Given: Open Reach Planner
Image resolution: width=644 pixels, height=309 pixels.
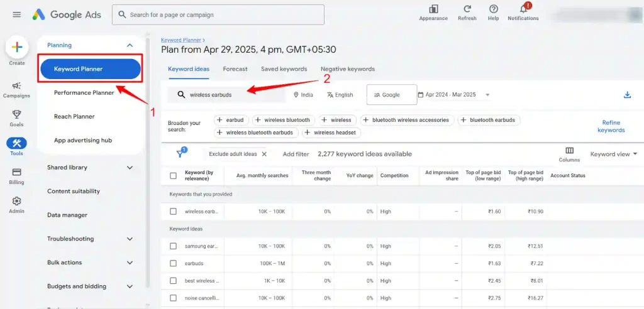Looking at the screenshot, I should (x=74, y=117).
